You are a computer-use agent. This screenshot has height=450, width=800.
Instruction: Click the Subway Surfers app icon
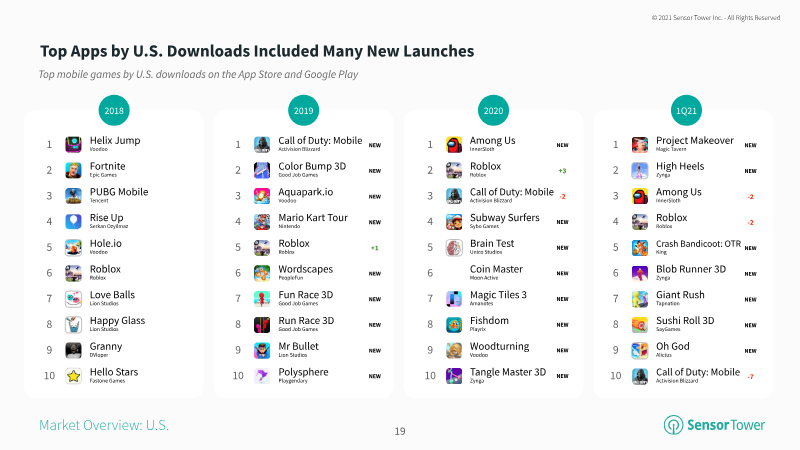[454, 221]
